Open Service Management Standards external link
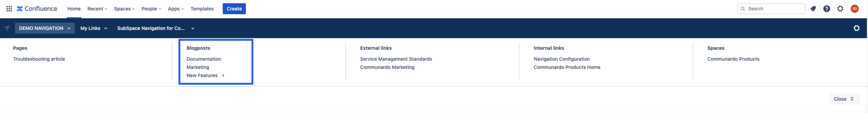This screenshot has width=868, height=113. pyautogui.click(x=396, y=59)
